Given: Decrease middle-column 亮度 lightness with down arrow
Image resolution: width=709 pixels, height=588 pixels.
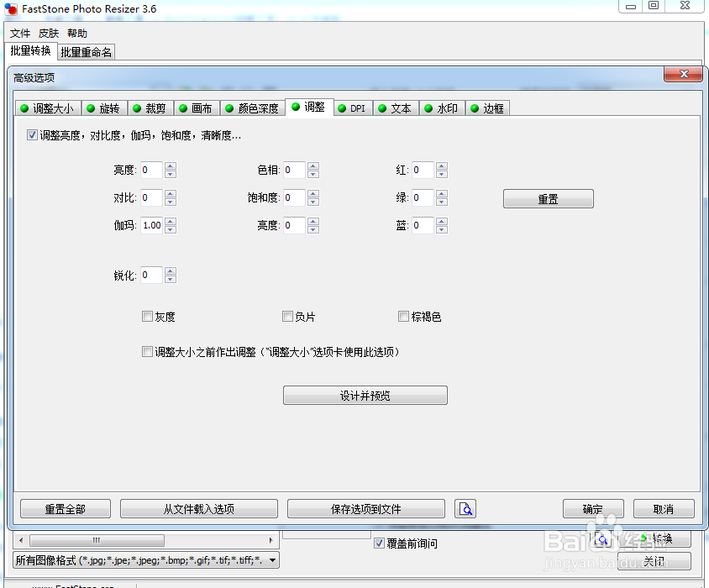Looking at the screenshot, I should coord(313,229).
